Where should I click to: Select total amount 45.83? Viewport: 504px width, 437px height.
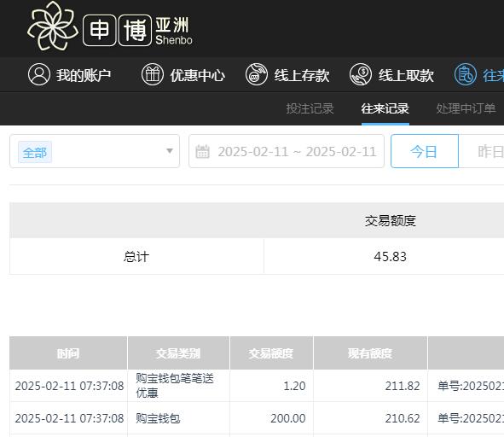(x=391, y=256)
